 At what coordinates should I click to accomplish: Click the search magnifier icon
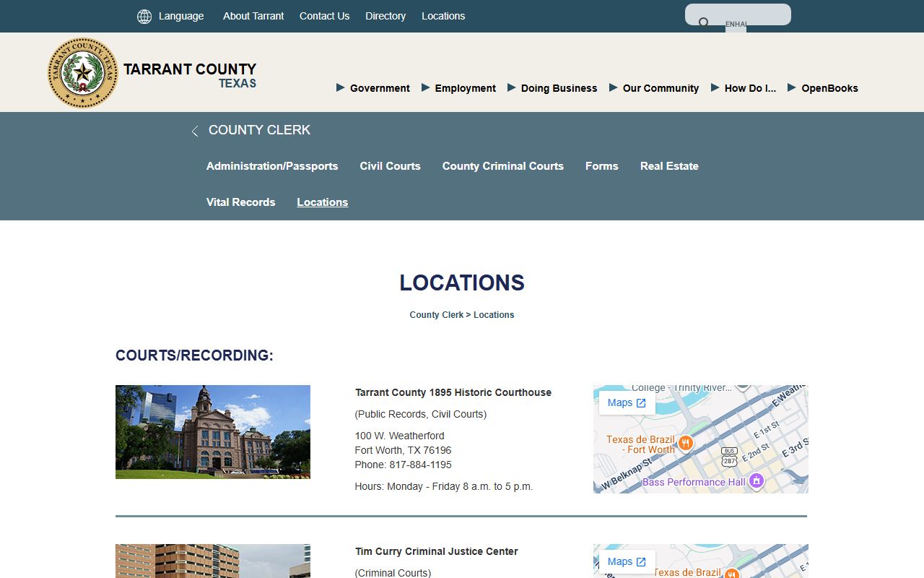click(x=704, y=22)
